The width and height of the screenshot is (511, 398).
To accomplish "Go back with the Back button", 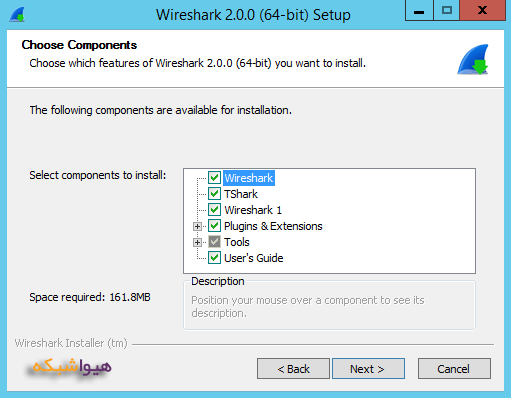I will pos(293,369).
